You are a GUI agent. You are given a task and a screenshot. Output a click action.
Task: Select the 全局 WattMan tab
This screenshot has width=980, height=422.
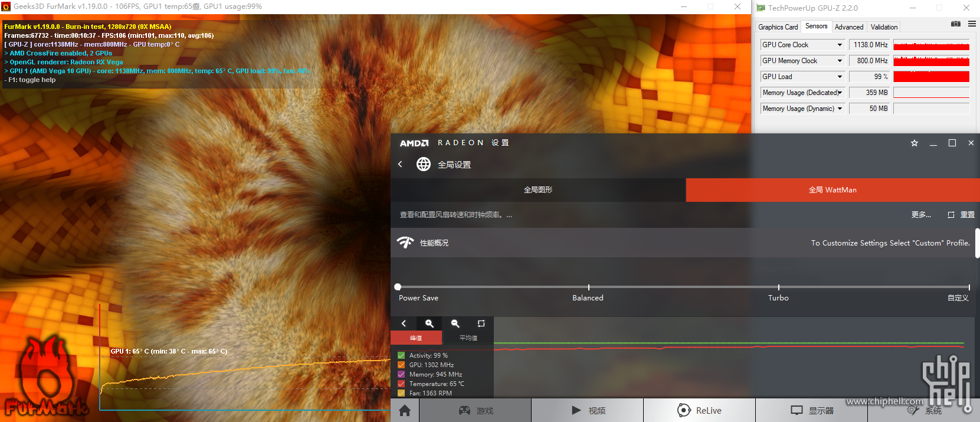[832, 190]
